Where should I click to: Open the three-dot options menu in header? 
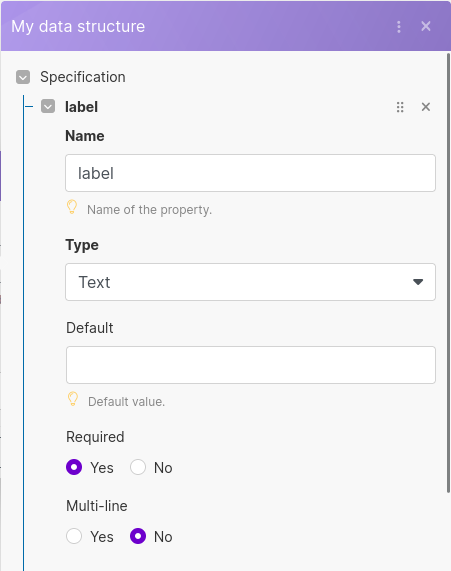click(x=399, y=27)
